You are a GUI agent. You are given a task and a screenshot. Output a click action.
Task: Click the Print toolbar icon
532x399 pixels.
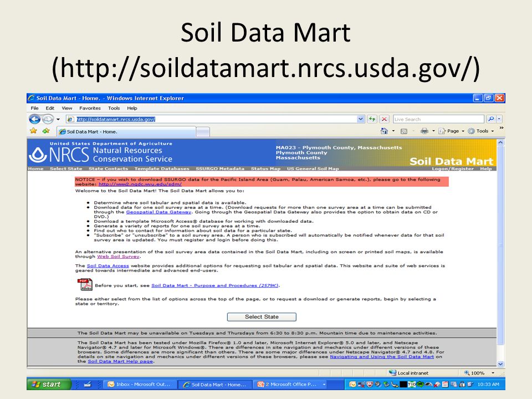tap(424, 131)
